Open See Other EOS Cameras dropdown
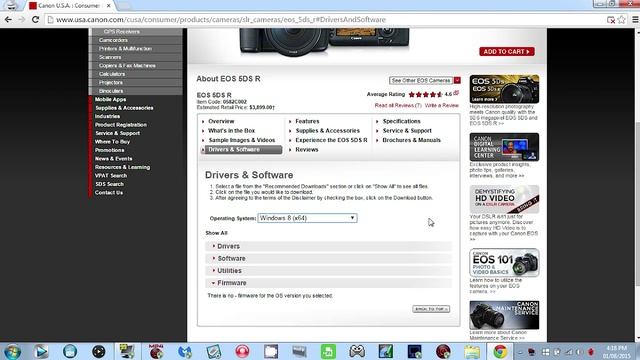 pyautogui.click(x=424, y=80)
